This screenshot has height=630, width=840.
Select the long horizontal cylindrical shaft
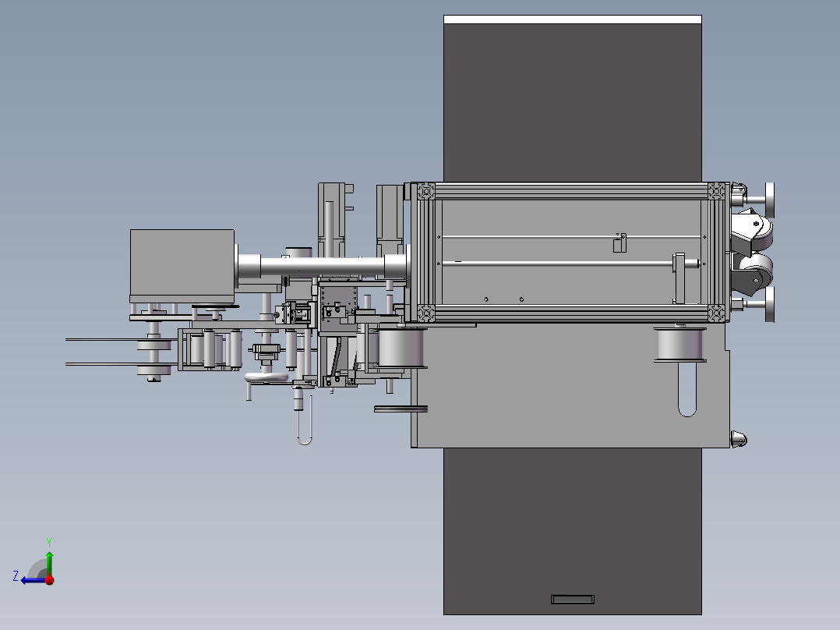pyautogui.click(x=322, y=267)
